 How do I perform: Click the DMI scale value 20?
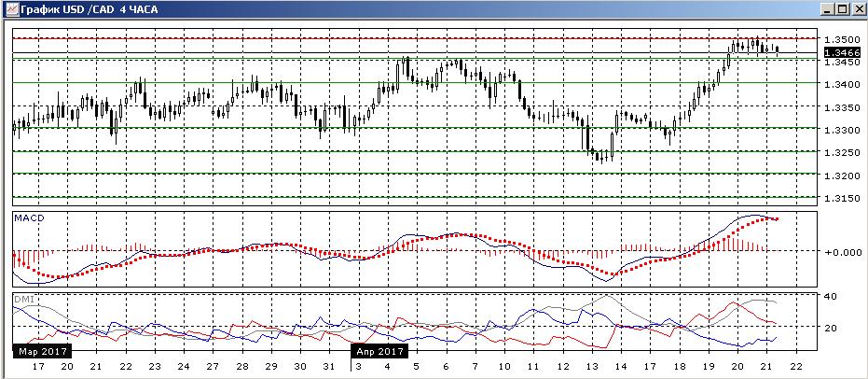829,328
